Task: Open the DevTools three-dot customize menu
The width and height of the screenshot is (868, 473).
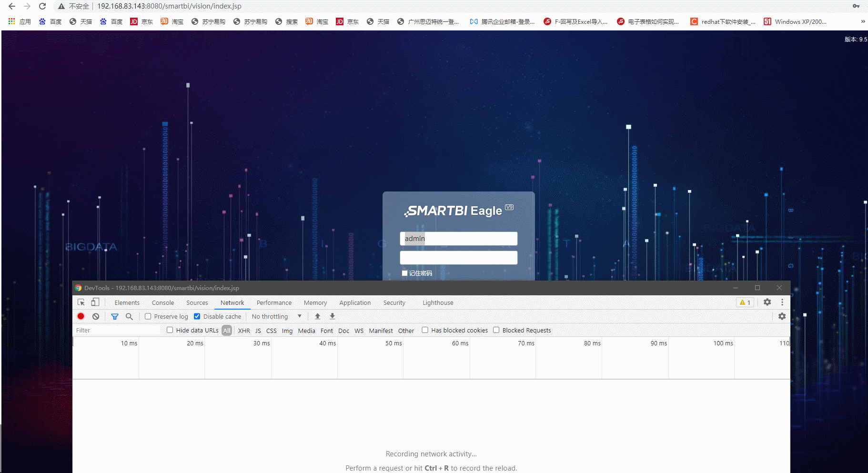Action: tap(782, 302)
